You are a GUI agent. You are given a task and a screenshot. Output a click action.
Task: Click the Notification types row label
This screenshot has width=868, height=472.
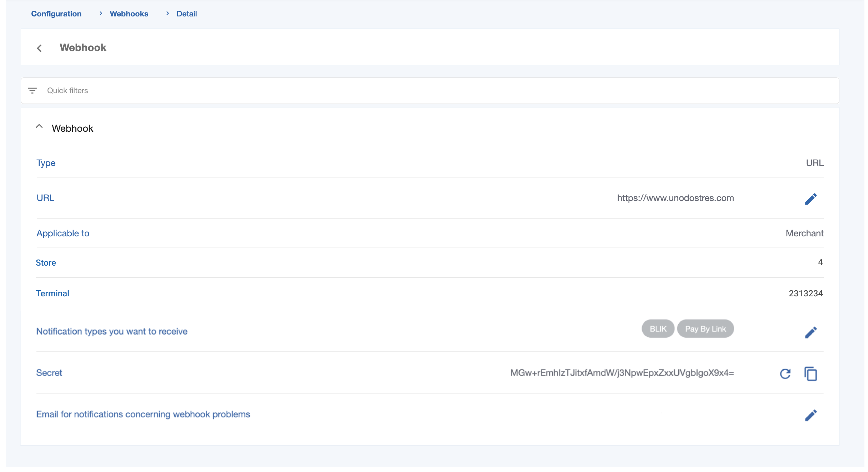[x=112, y=331]
